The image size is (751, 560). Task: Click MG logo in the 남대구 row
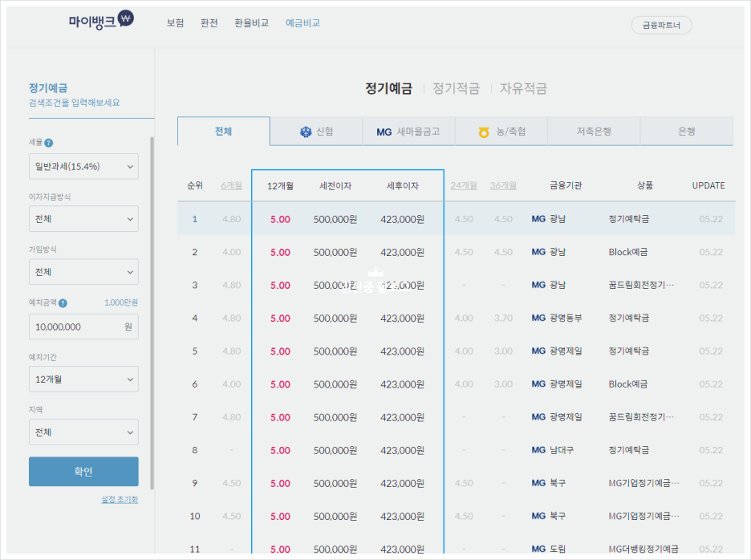tap(538, 450)
